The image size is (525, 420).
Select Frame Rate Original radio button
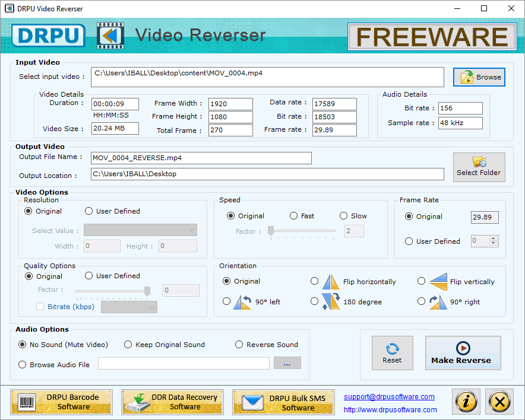tap(409, 217)
